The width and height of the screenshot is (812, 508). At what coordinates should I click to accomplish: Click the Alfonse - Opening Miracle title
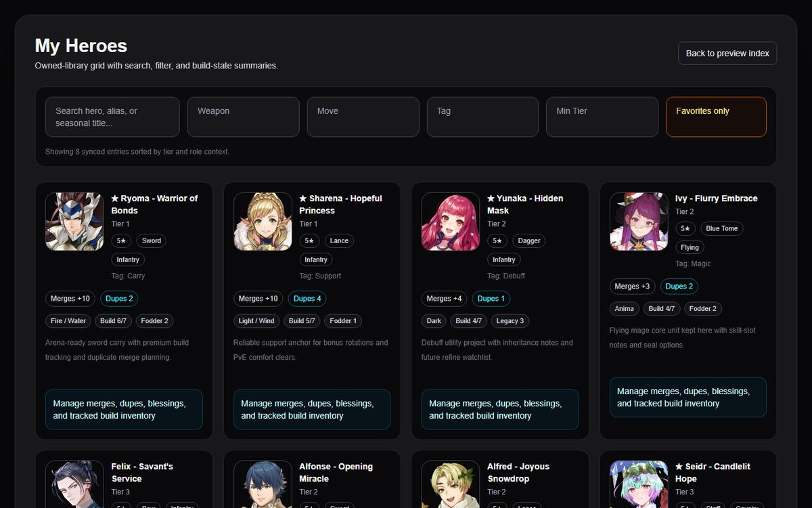coord(337,473)
